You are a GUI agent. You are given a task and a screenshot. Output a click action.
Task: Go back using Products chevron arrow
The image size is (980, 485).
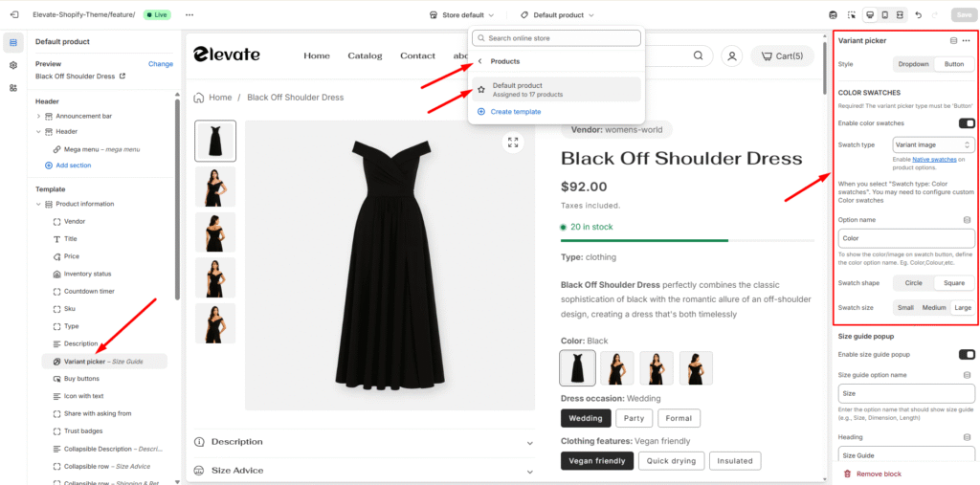point(479,61)
